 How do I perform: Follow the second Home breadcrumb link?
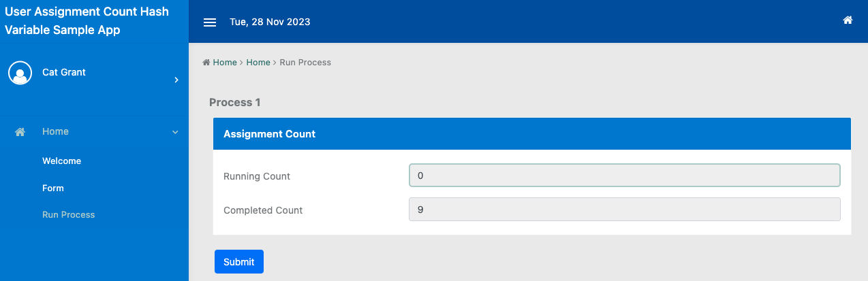pos(258,62)
